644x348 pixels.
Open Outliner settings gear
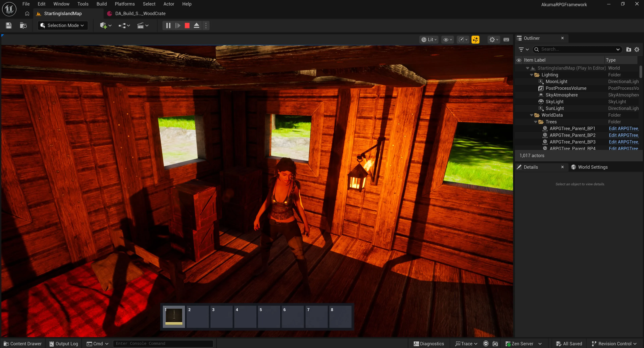[x=637, y=49]
